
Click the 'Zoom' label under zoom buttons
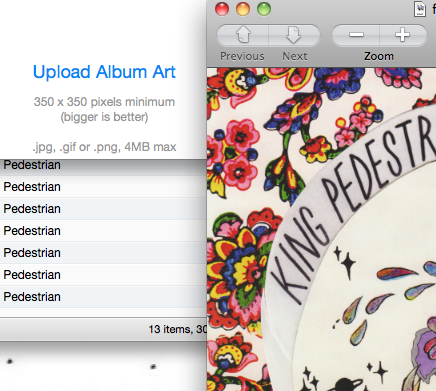[x=379, y=56]
